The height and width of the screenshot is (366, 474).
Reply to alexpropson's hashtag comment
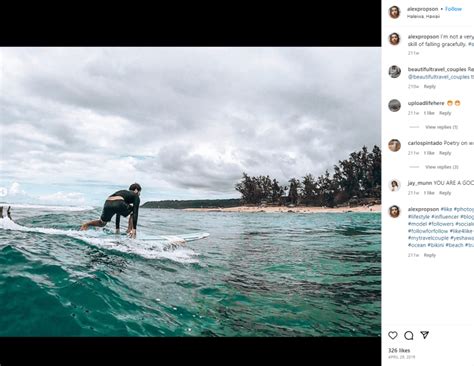pyautogui.click(x=430, y=255)
